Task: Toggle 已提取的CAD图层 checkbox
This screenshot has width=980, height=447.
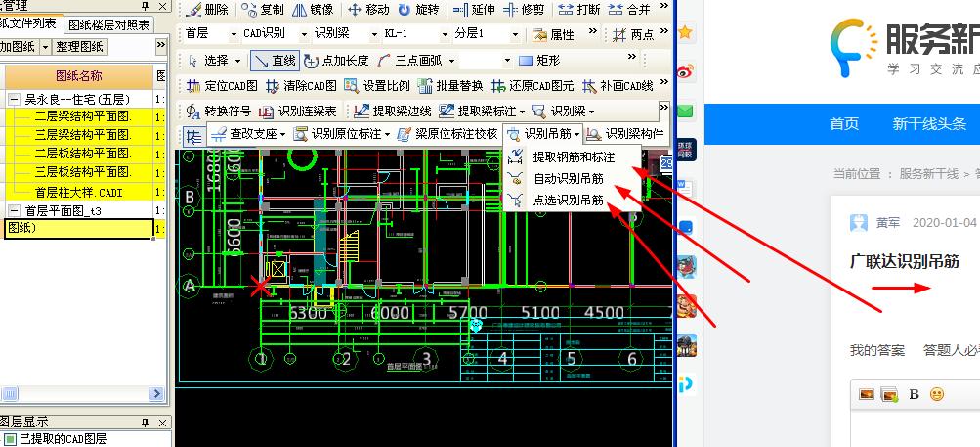Action: 10,439
